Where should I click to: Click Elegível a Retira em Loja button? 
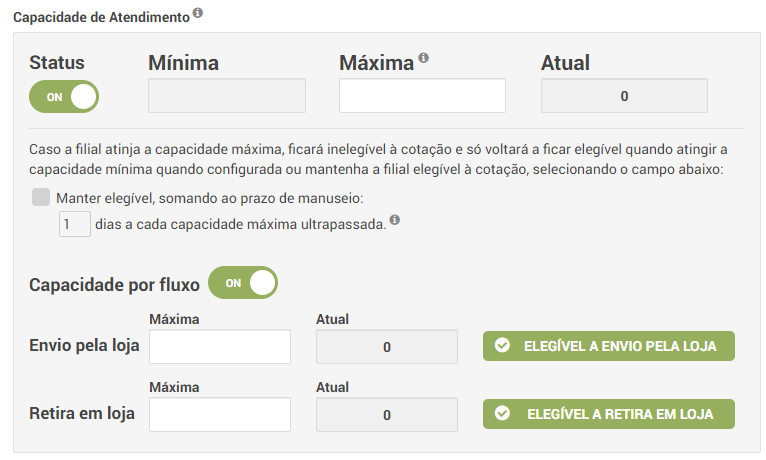coord(608,413)
